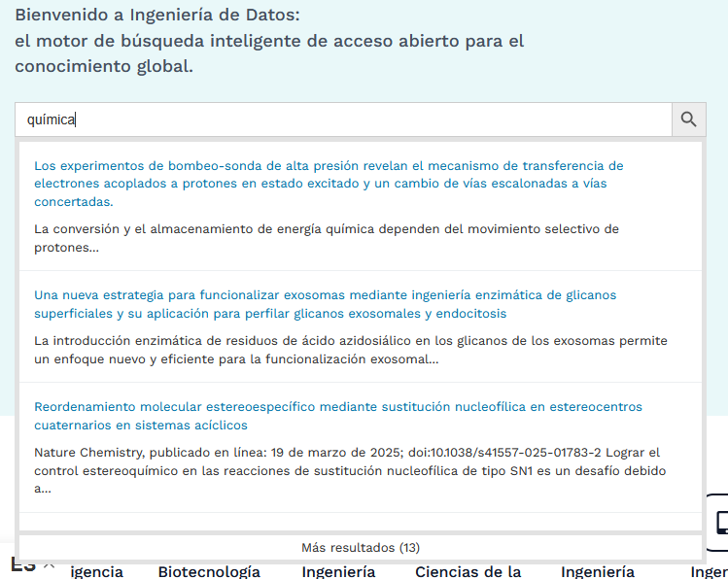728x579 pixels.
Task: Click the Nature Chemistry publication snippet
Action: point(350,470)
